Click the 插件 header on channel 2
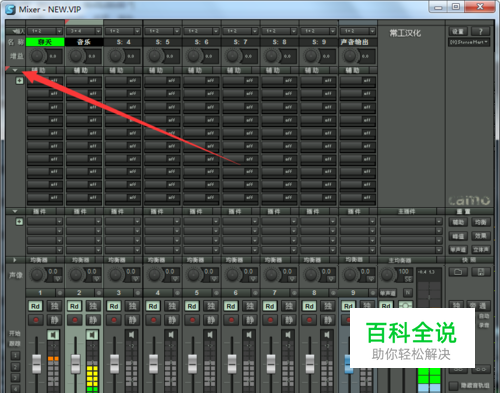The width and height of the screenshot is (500, 393). 80,211
